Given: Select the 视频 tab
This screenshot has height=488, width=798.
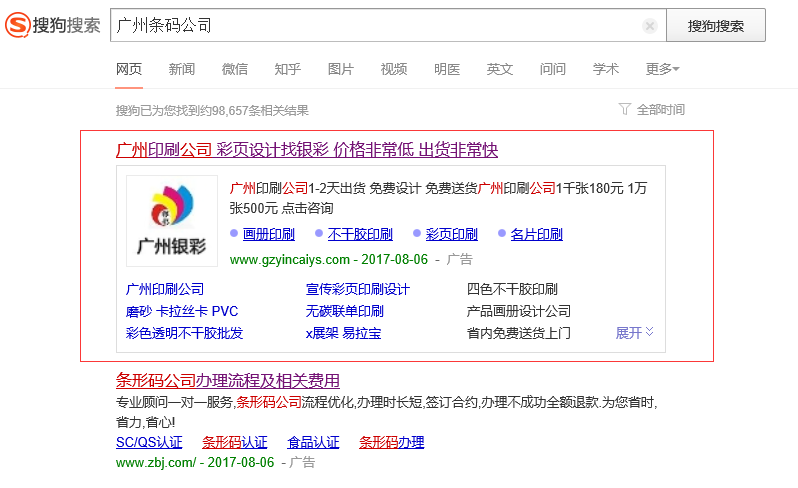Looking at the screenshot, I should pos(393,69).
